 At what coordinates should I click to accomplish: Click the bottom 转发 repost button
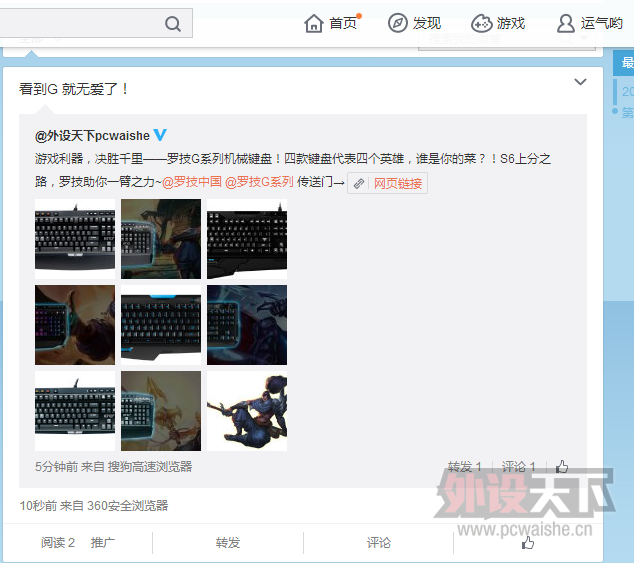tap(228, 542)
